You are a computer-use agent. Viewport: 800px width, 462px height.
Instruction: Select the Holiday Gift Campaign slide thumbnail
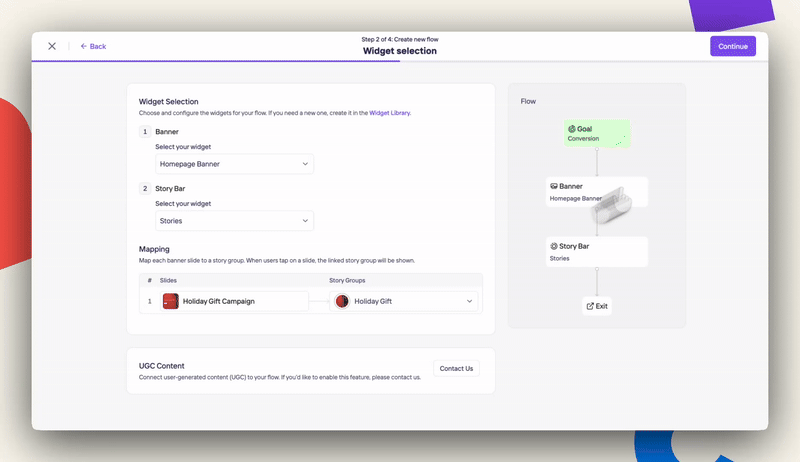[170, 301]
